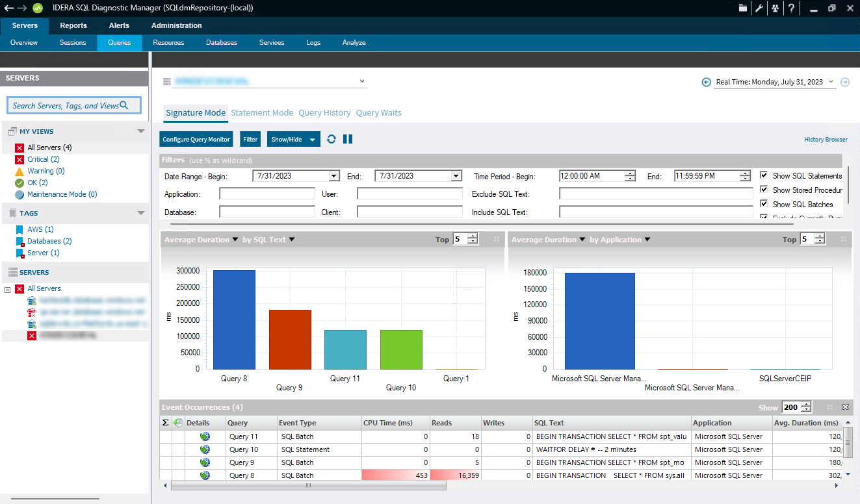Pause the real-time query monitor
This screenshot has width=860, height=504.
pos(348,139)
